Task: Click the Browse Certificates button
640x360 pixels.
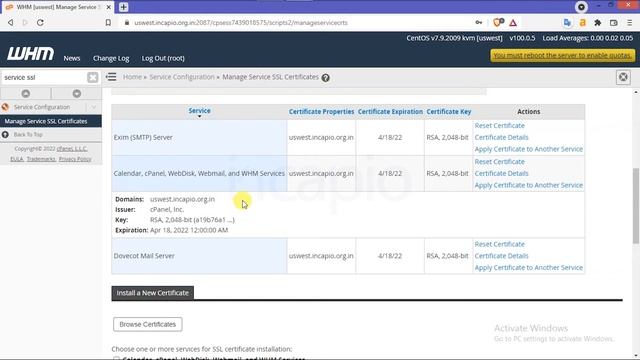Action: click(x=148, y=324)
